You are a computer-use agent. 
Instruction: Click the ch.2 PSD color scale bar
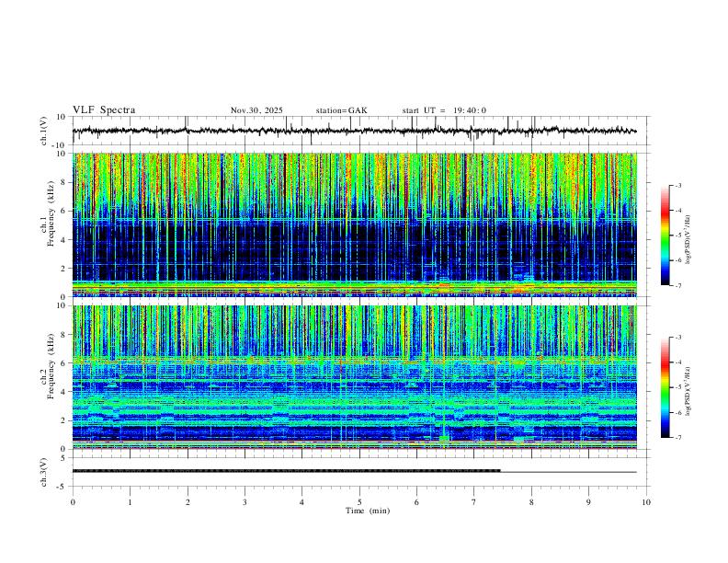pyautogui.click(x=665, y=387)
